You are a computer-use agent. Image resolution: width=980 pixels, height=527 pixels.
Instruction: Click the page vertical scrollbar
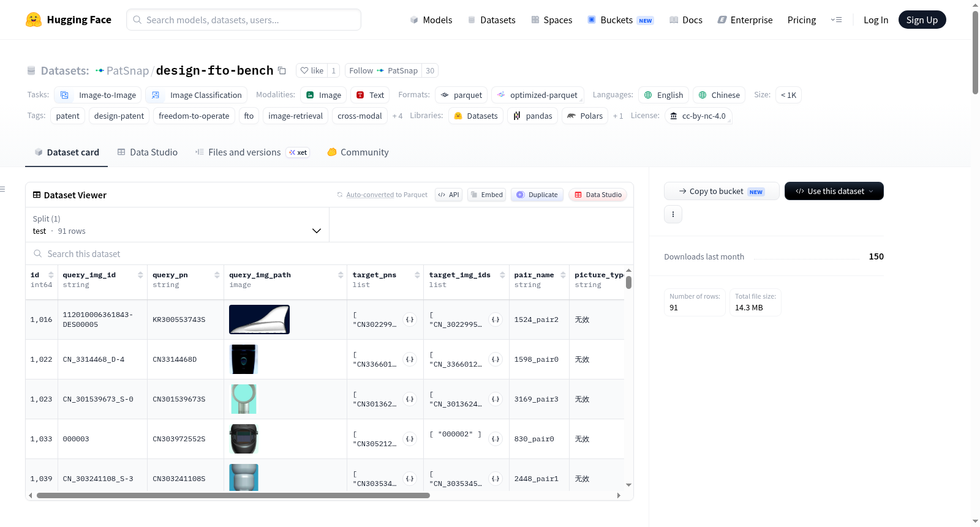pyautogui.click(x=975, y=52)
